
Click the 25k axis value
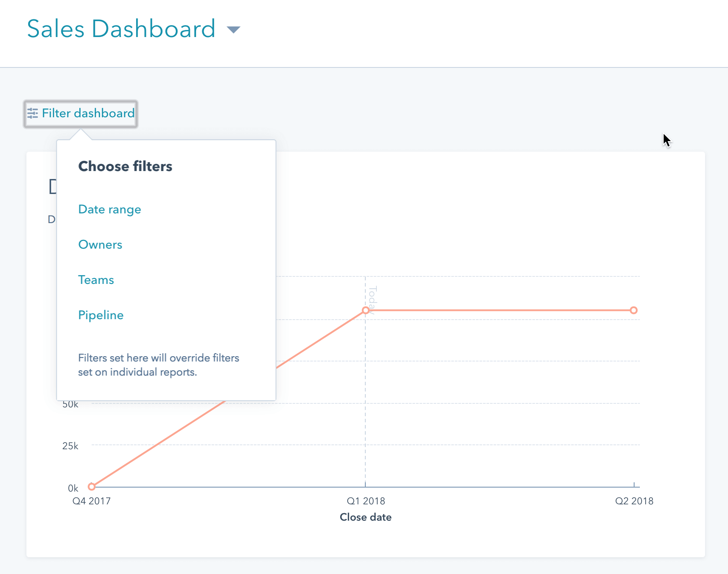click(x=70, y=446)
